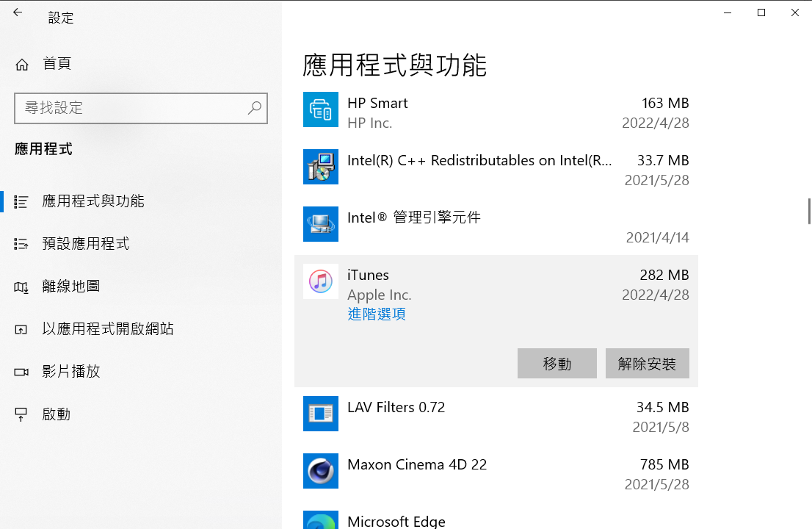Screen dimensions: 812x529
Task: Open iTunes 進階選項 link
Action: (x=377, y=314)
